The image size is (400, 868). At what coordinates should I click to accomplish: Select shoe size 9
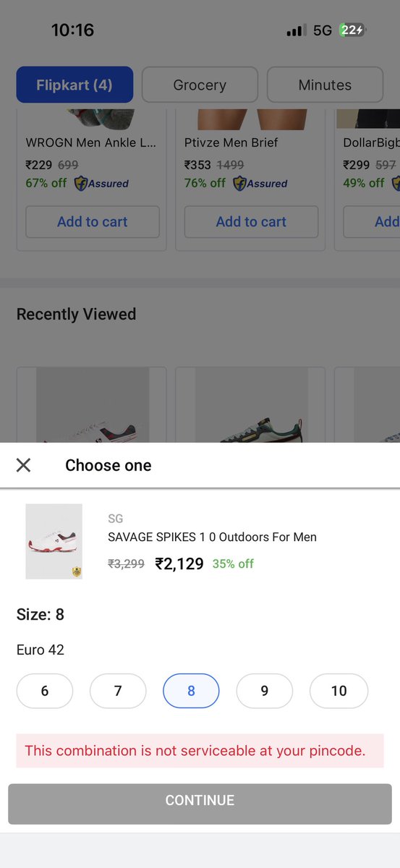click(x=265, y=691)
